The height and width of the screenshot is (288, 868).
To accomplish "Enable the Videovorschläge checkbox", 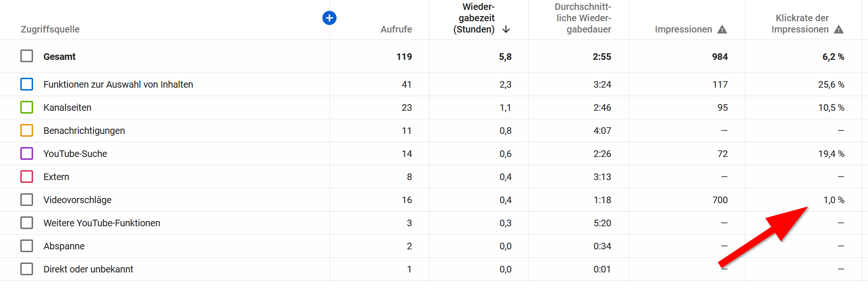I will point(27,199).
